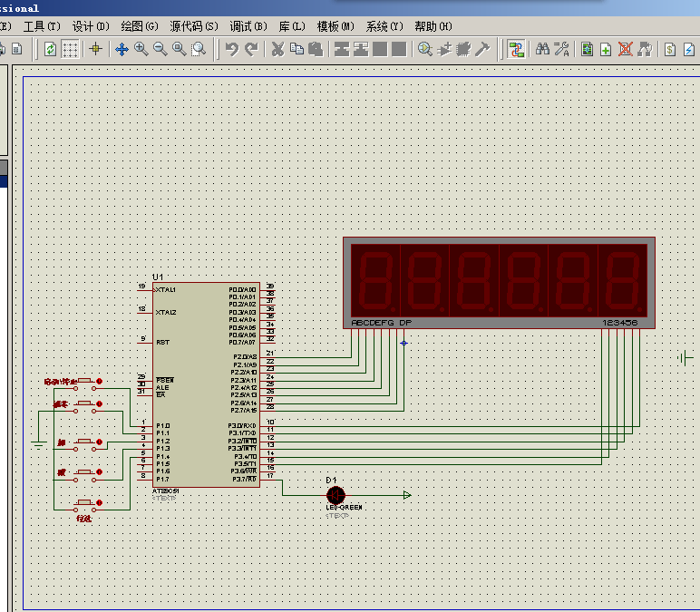Click the "AT89C51" part label

pyautogui.click(x=166, y=491)
